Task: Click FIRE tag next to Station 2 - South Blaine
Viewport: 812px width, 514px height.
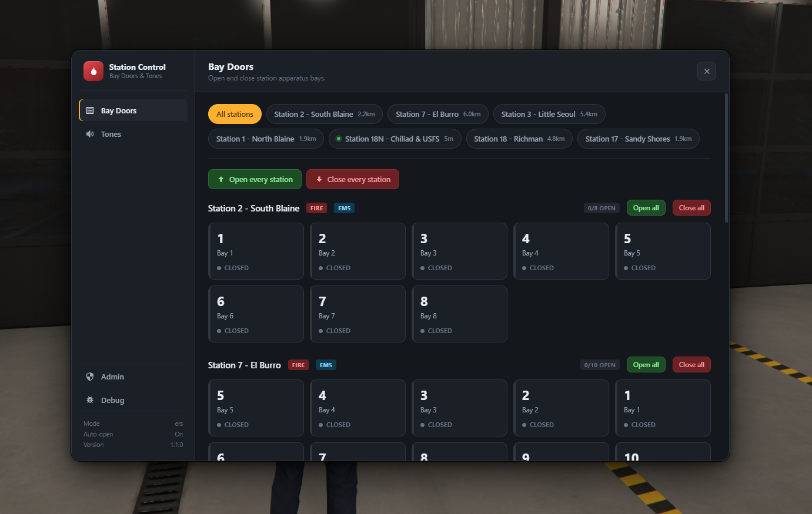Action: (316, 208)
